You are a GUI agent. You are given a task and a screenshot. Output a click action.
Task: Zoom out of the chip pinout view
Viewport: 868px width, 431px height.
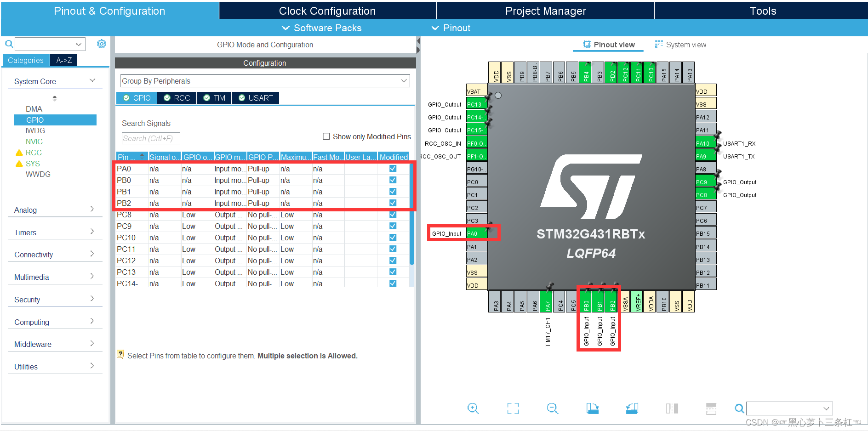point(553,408)
